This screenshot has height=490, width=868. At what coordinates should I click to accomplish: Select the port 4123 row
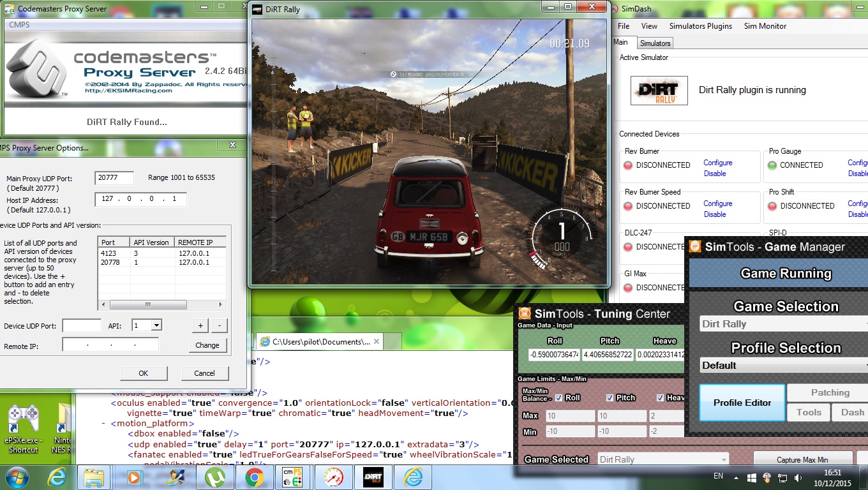162,253
